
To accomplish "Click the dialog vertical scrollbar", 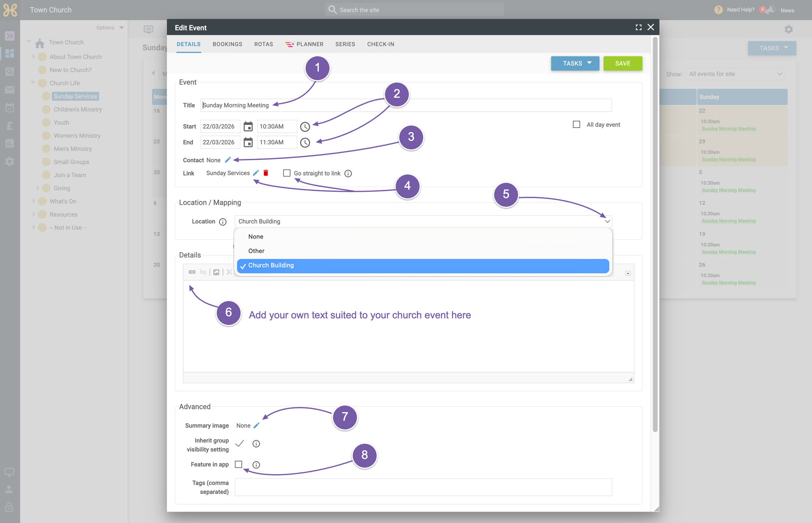I will pos(655,235).
